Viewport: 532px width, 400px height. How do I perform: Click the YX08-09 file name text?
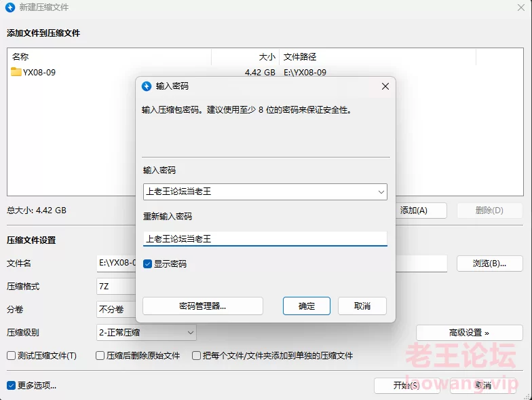click(x=39, y=72)
